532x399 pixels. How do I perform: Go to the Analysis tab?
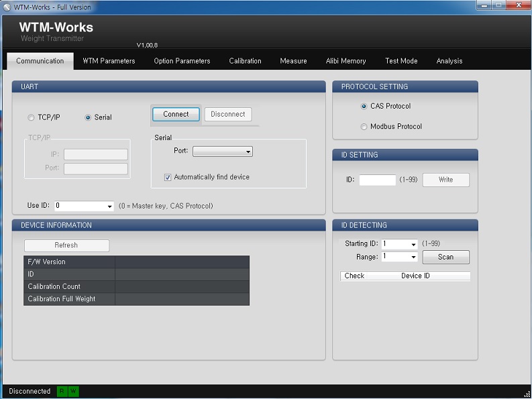pyautogui.click(x=449, y=61)
